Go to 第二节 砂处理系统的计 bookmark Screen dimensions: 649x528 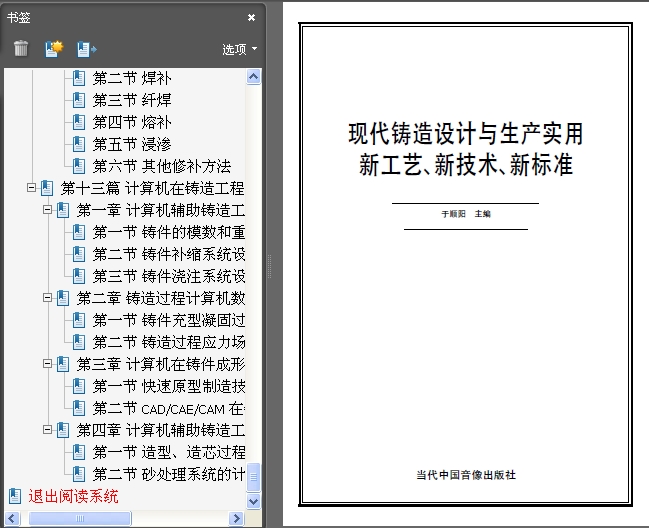pos(168,474)
